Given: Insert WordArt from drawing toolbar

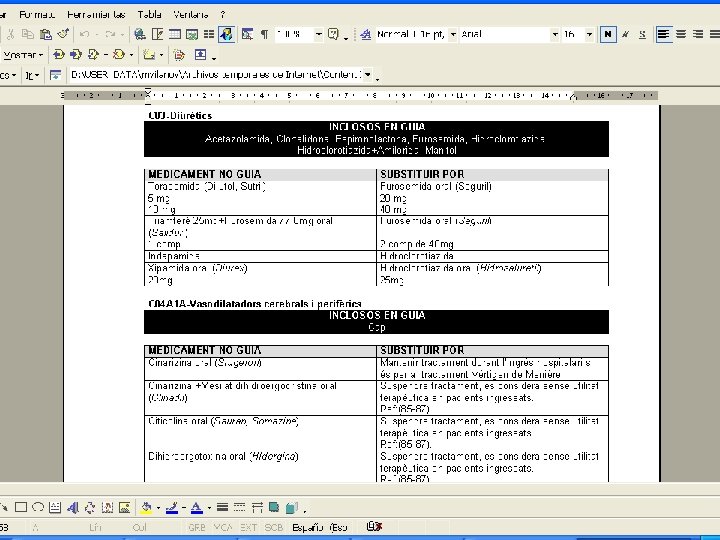Looking at the screenshot, I should tap(73, 507).
